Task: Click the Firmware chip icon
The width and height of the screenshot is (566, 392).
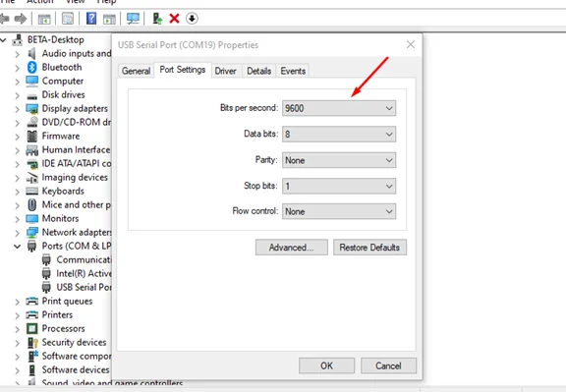Action: [x=32, y=137]
